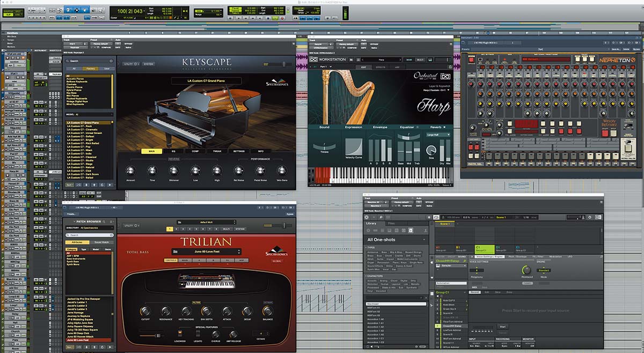This screenshot has width=644, height=353.
Task: Toggle COMPARE in the Keyscape plugin header
Action: pyautogui.click(x=106, y=47)
